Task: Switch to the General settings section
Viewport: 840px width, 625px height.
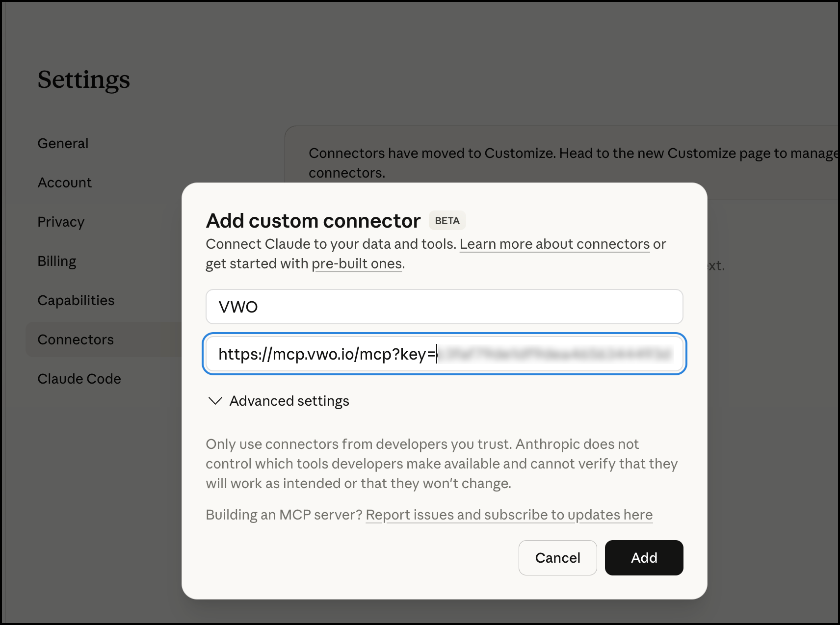Action: click(63, 143)
